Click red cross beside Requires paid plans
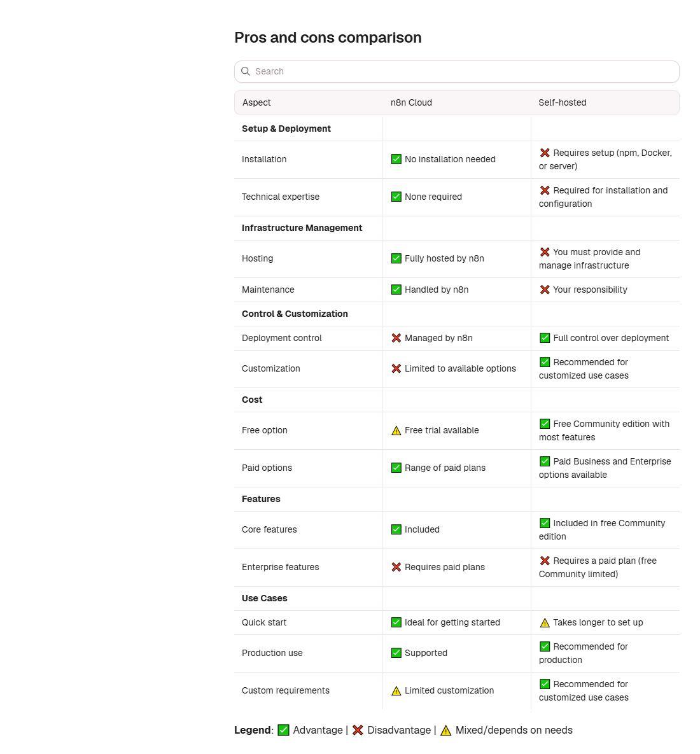The width and height of the screenshot is (700, 754). tap(396, 567)
